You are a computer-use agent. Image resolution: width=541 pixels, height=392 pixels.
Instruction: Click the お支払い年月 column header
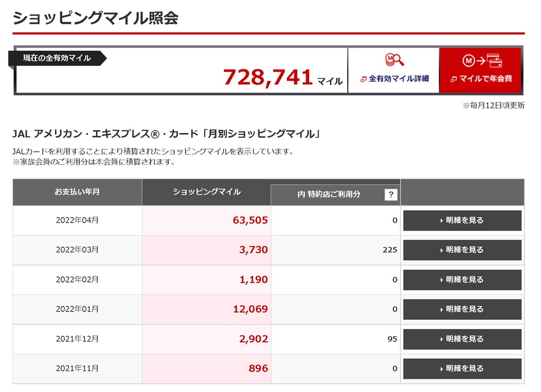pyautogui.click(x=77, y=192)
